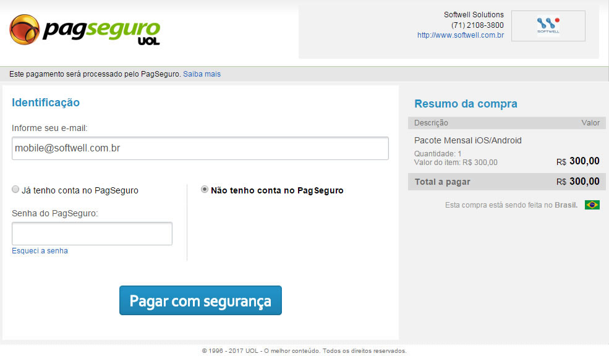Viewport: 609px width, 364px height.
Task: Click the 'Pagar com segurança' button
Action: pyautogui.click(x=200, y=300)
